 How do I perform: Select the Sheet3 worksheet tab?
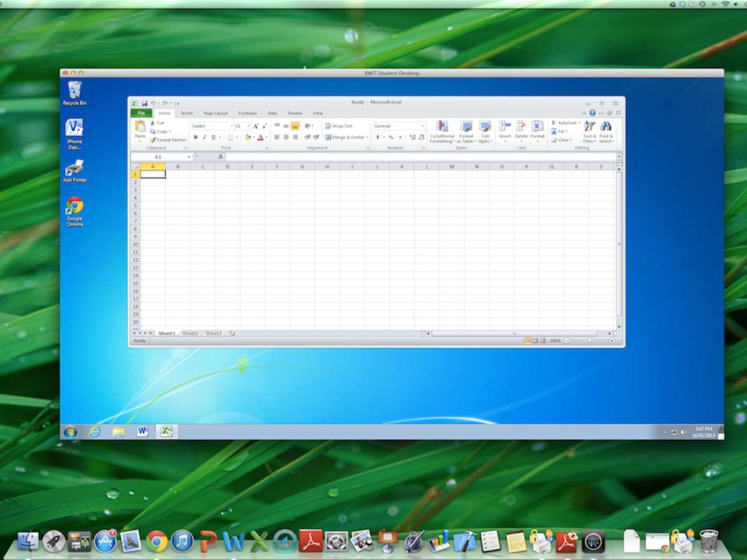214,334
